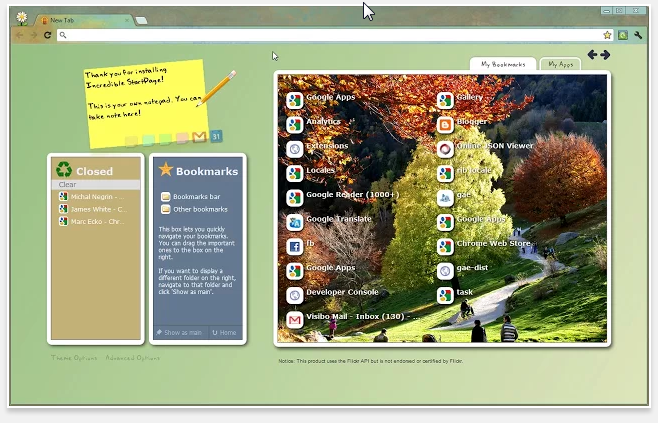Click the green extension icon beside wrench

click(623, 35)
